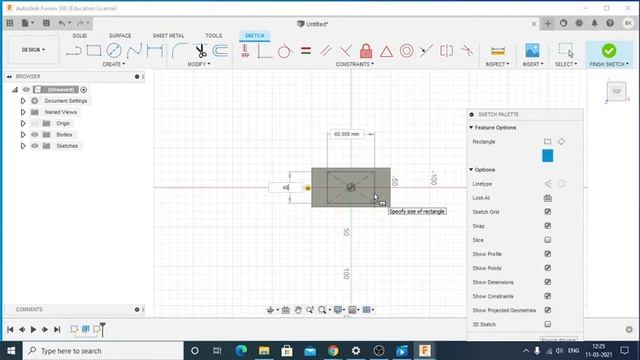
Task: Open a new design tab with plus
Action: pos(548,24)
